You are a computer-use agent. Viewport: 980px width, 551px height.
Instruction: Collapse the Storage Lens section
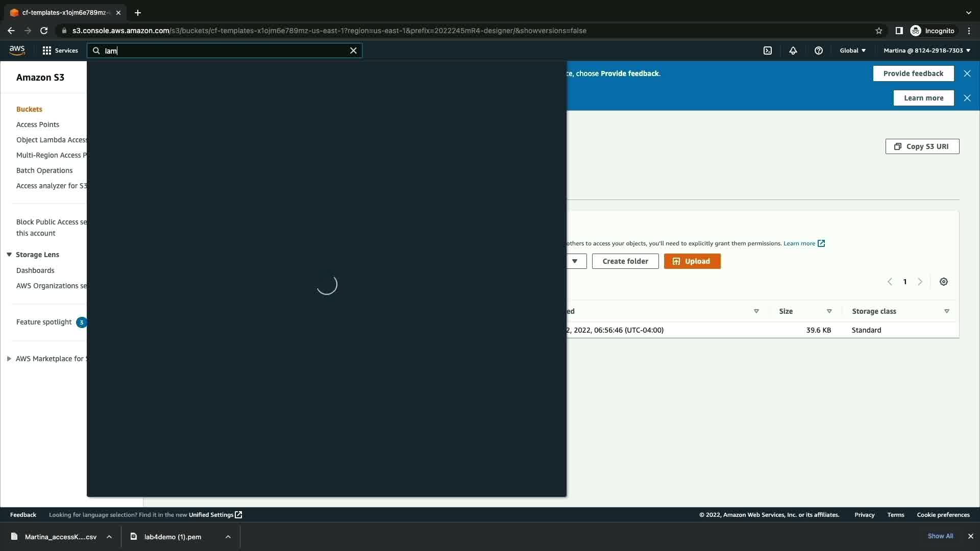click(x=9, y=255)
